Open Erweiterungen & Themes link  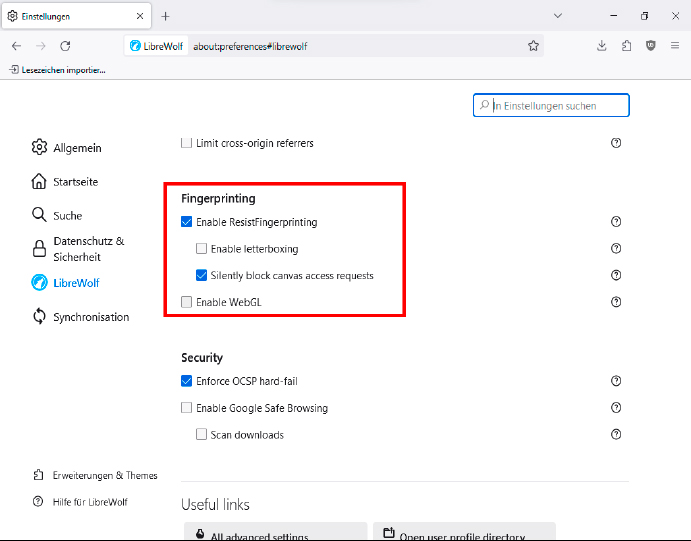95,475
